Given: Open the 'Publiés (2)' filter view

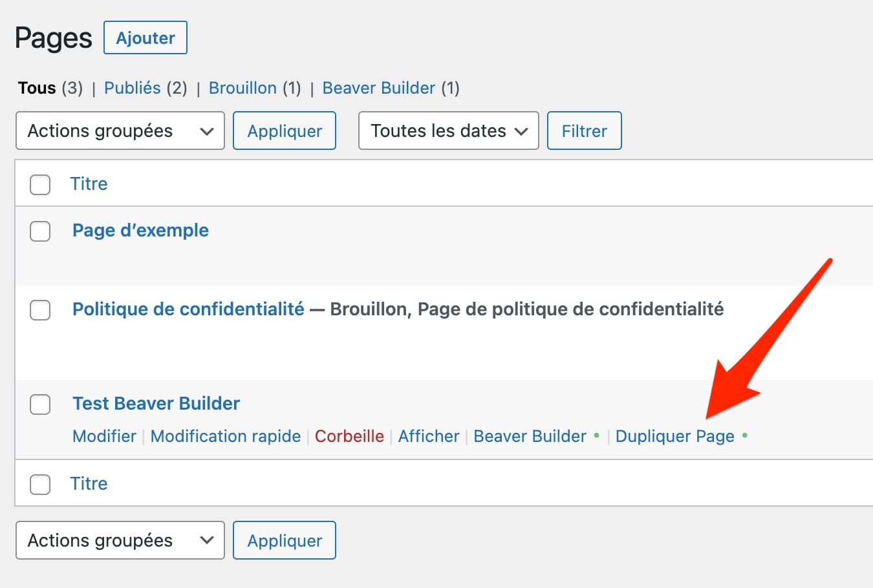Looking at the screenshot, I should 132,88.
